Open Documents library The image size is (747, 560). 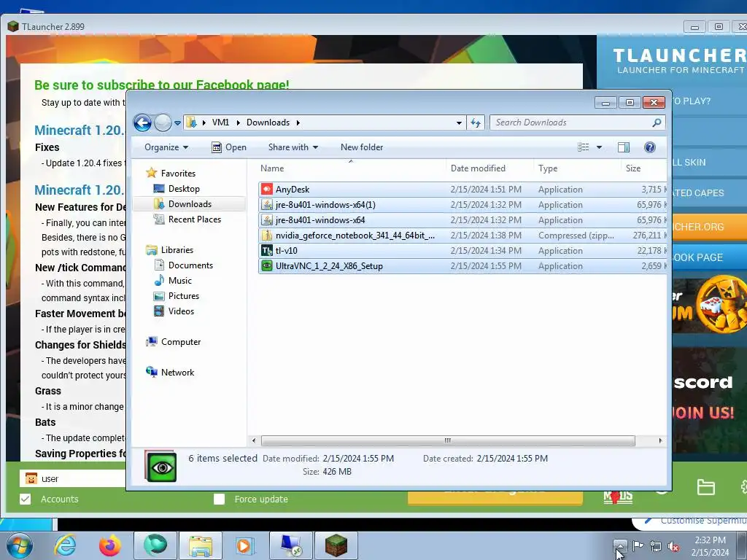coord(183,265)
